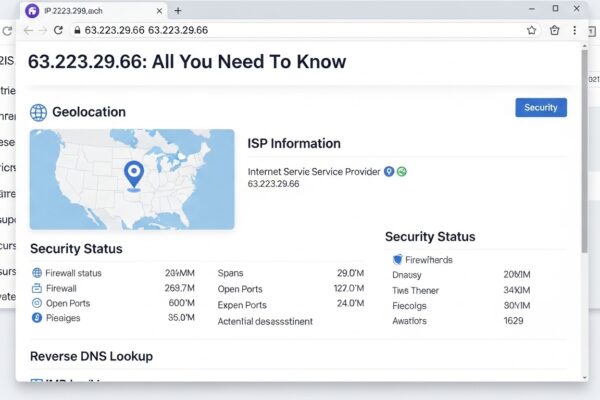Click the page's vertical scrollbar

pos(585,150)
